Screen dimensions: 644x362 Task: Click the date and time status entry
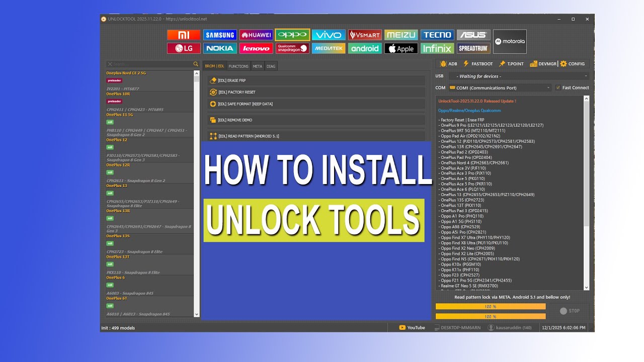click(563, 327)
